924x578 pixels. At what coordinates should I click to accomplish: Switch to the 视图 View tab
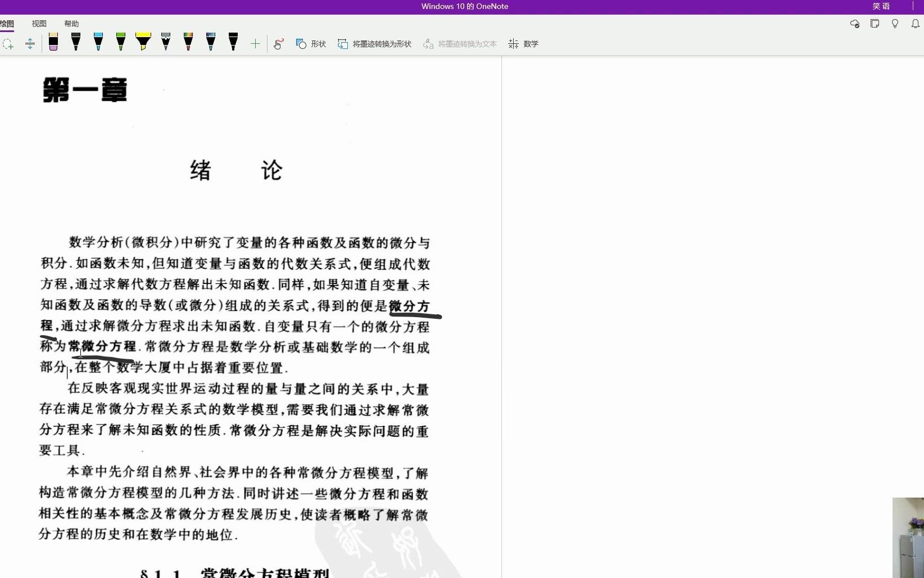[38, 24]
